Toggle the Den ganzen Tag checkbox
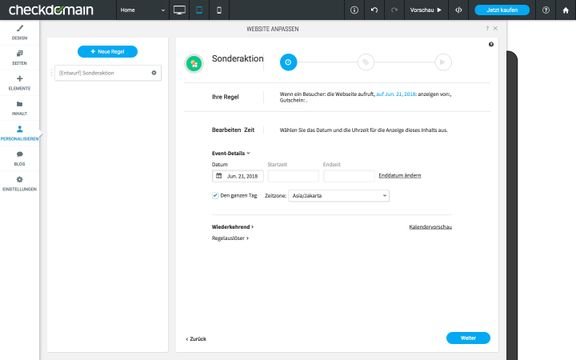Image resolution: width=576 pixels, height=360 pixels. pyautogui.click(x=215, y=195)
